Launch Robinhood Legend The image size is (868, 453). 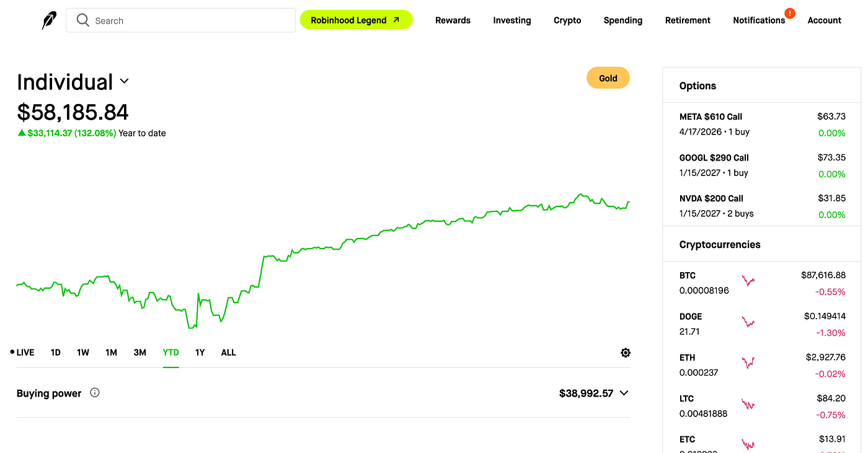(356, 20)
